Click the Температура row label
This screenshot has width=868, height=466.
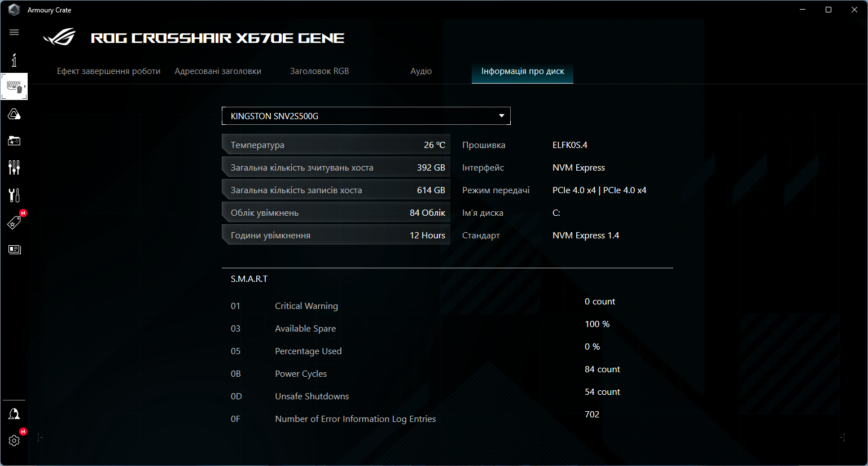(x=257, y=145)
